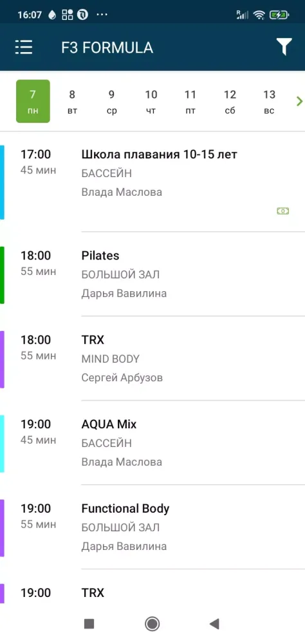Open the swimming school 10-15 class
Viewport: 305px width, 644px height.
[152, 182]
